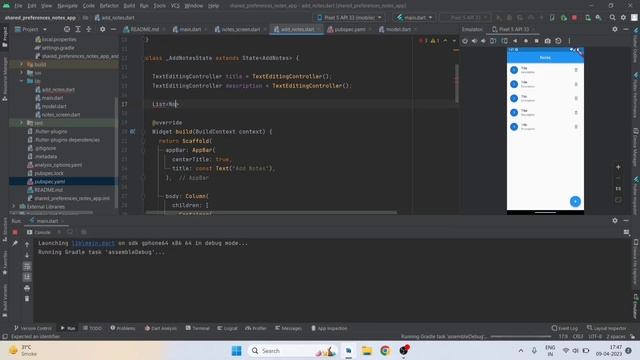Image resolution: width=640 pixels, height=360 pixels.
Task: Open device selector Pixel 5 API 33 dropdown
Action: pyautogui.click(x=350, y=18)
